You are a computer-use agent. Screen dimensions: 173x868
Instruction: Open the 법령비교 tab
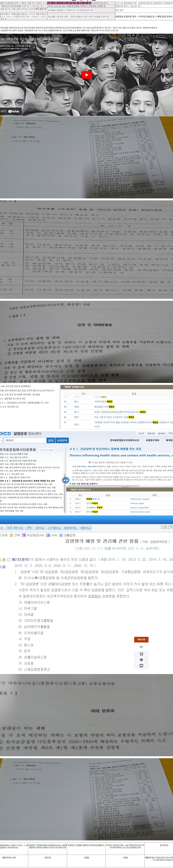click(x=86, y=528)
